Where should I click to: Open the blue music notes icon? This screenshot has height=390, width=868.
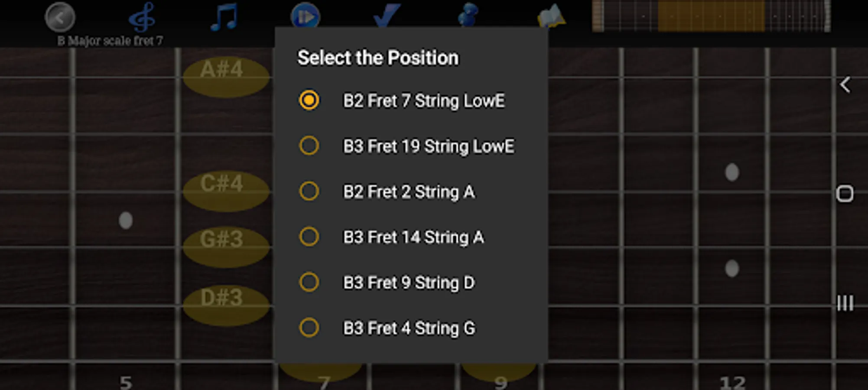pyautogui.click(x=224, y=17)
